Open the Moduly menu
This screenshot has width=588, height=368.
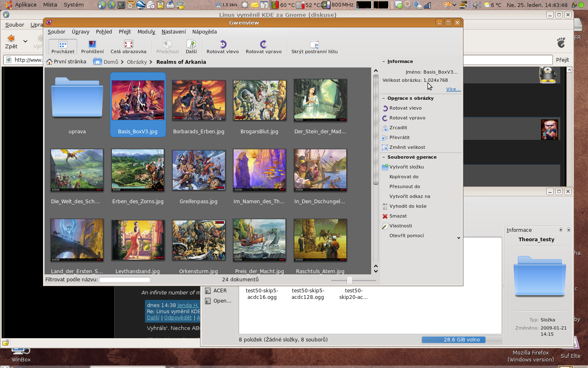pyautogui.click(x=146, y=32)
